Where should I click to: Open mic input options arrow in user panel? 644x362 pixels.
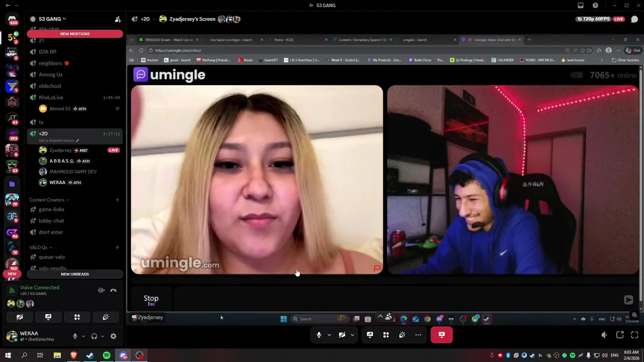(84, 336)
